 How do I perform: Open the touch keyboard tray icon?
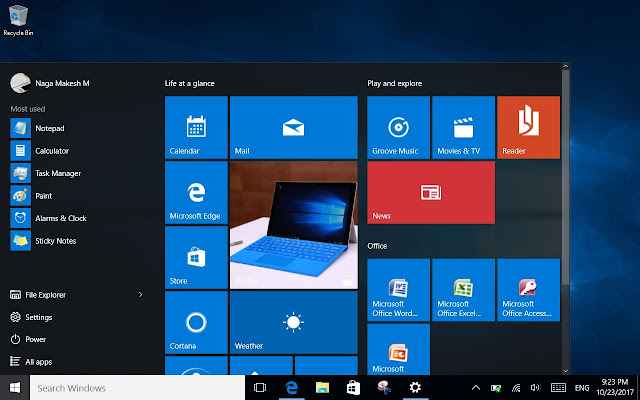[x=558, y=388]
